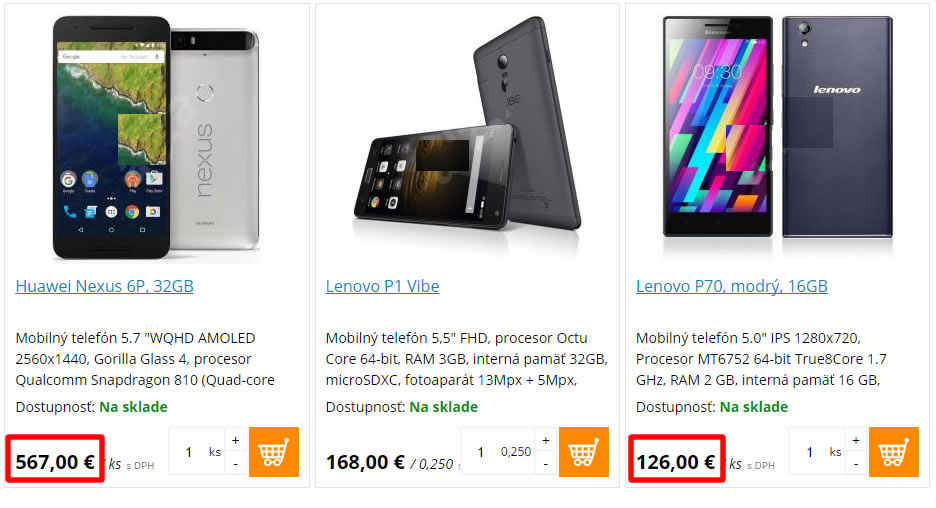
Task: Increase Lenovo P1 Vibe quantity with plus
Action: [546, 440]
